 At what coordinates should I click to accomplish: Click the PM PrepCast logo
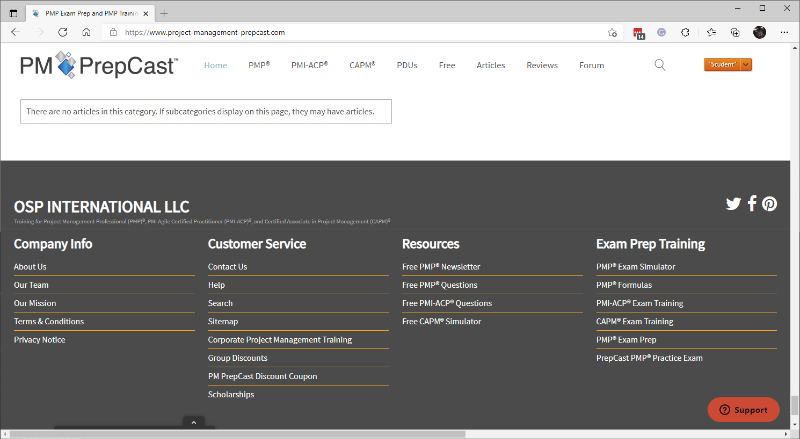coord(99,65)
